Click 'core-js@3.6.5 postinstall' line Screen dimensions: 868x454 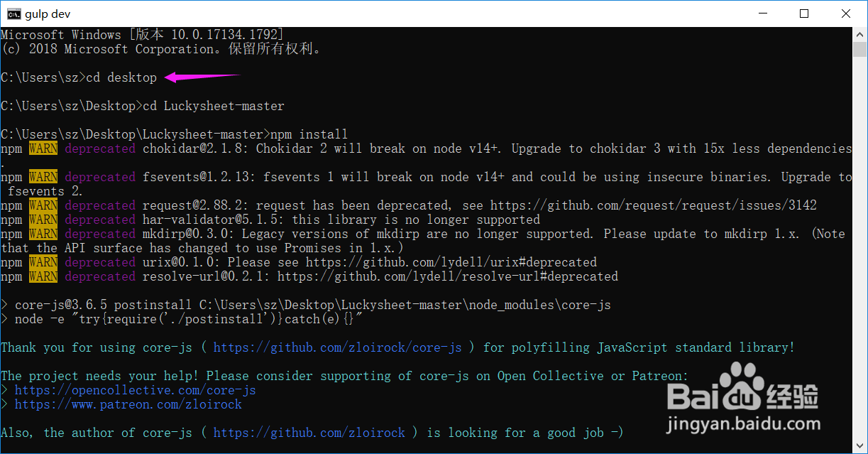click(306, 305)
